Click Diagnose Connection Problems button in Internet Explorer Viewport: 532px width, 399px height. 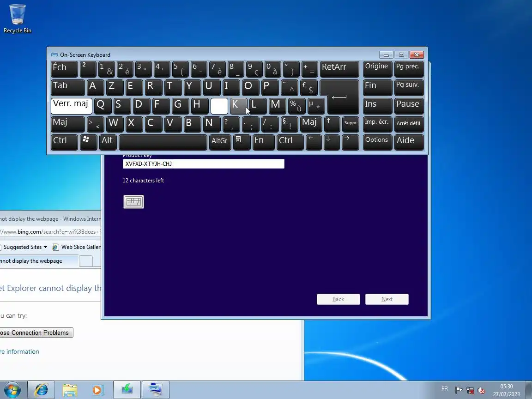(x=36, y=332)
